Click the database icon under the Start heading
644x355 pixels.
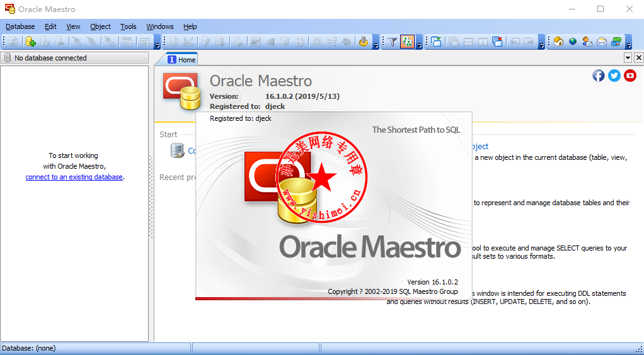coord(178,150)
